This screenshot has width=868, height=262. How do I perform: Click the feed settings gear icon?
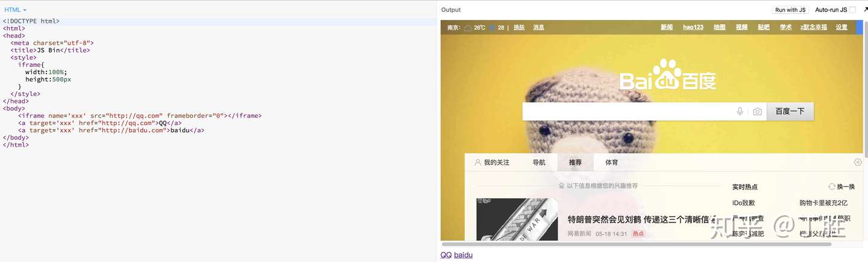click(x=858, y=162)
